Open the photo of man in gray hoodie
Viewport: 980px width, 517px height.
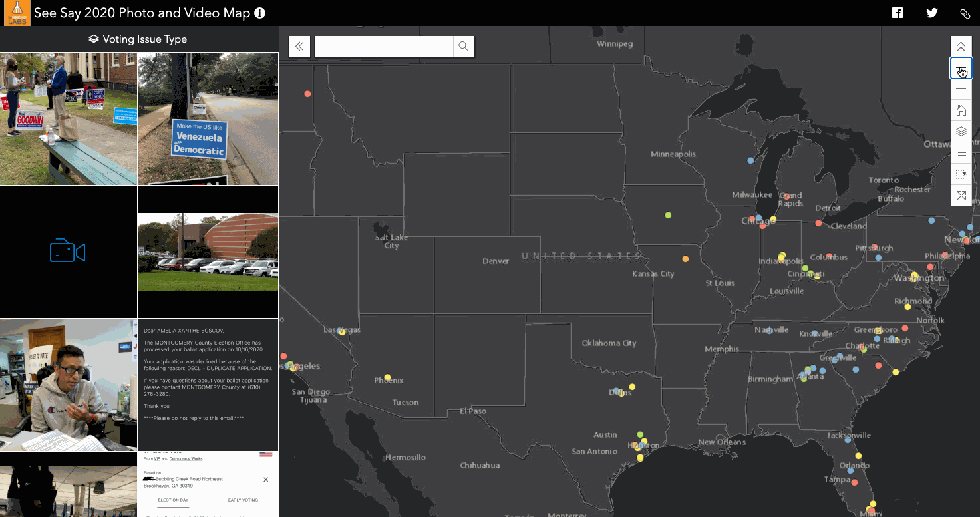coord(69,385)
